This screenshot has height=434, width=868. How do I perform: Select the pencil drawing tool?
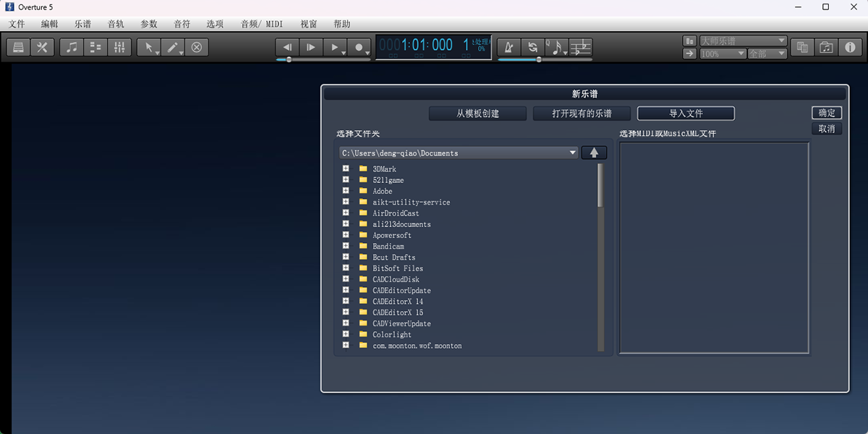point(173,48)
